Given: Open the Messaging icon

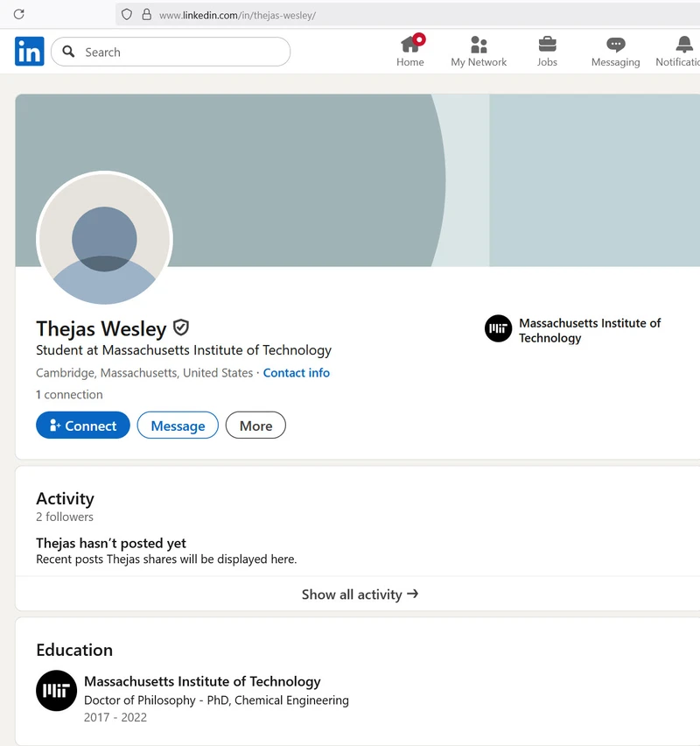Looking at the screenshot, I should (x=616, y=45).
